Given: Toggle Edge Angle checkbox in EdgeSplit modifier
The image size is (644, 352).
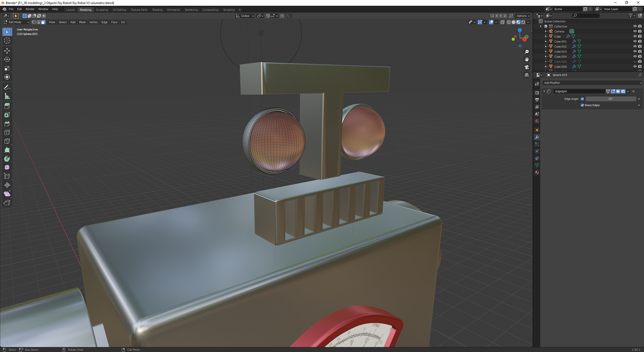Looking at the screenshot, I should 582,99.
